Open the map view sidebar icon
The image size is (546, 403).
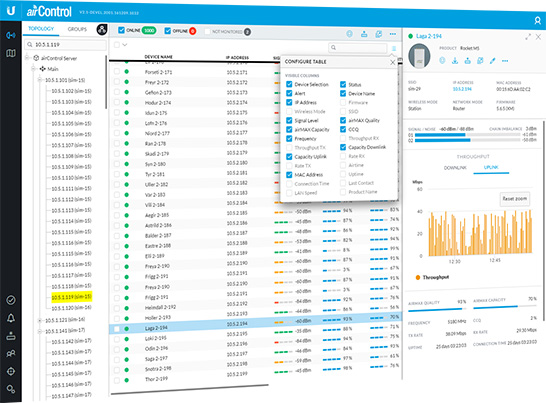tap(11, 53)
